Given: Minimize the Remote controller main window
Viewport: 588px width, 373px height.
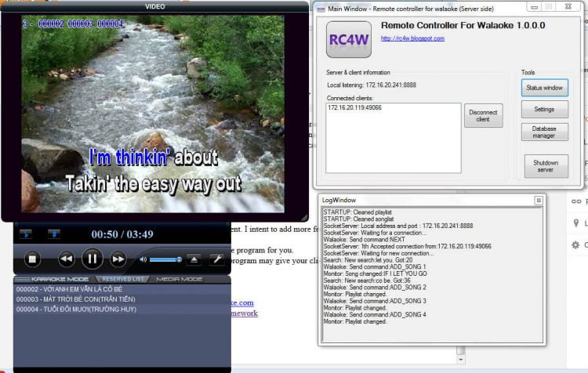Looking at the screenshot, I should click(535, 7).
